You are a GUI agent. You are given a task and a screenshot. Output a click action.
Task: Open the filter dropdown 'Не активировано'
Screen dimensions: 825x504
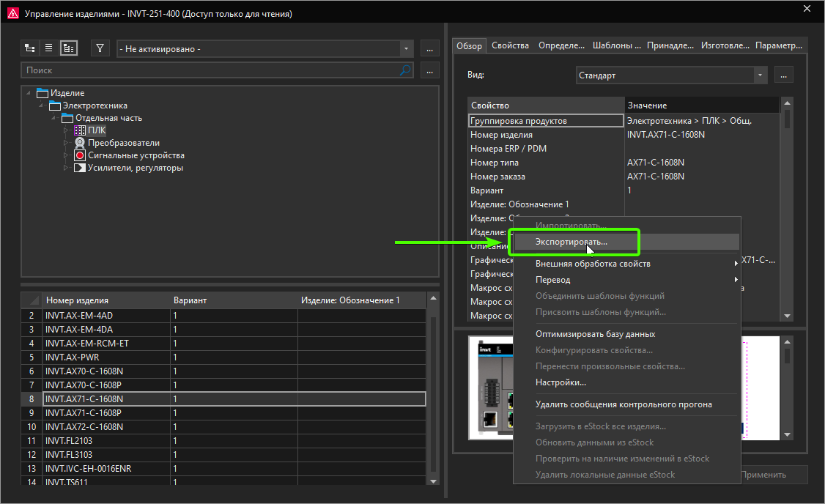(407, 49)
